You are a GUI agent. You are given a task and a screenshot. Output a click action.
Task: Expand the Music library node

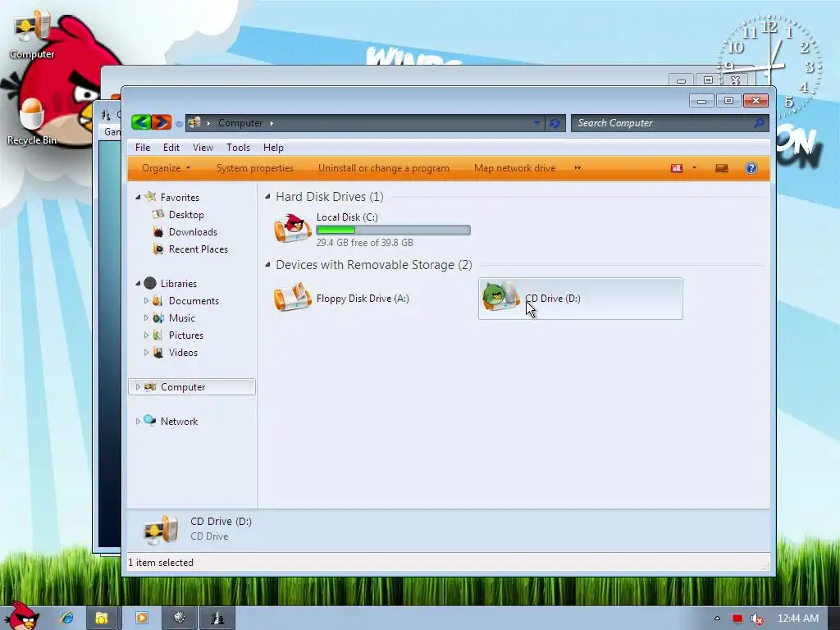146,317
